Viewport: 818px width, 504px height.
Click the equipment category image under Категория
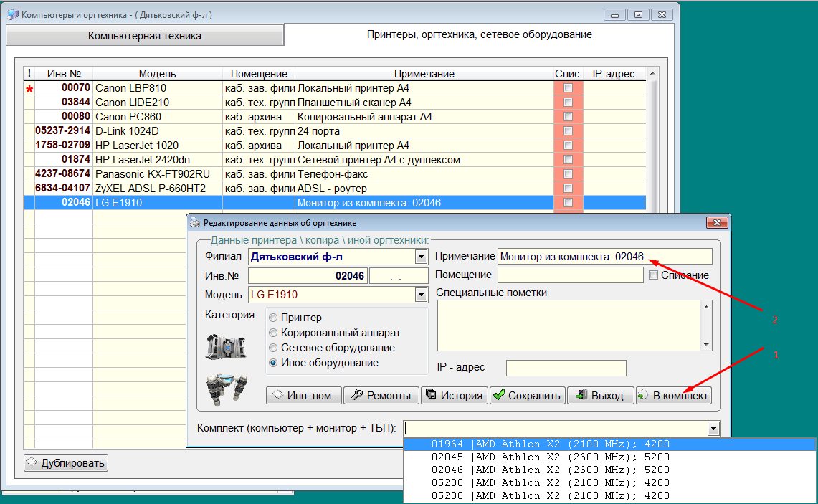point(226,346)
